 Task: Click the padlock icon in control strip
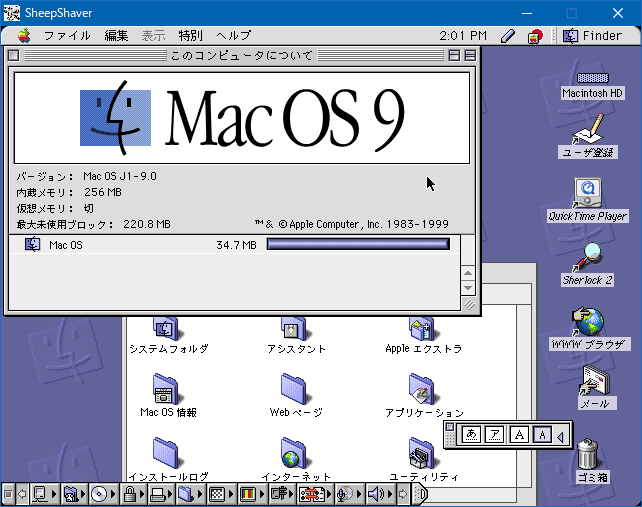tap(130, 494)
